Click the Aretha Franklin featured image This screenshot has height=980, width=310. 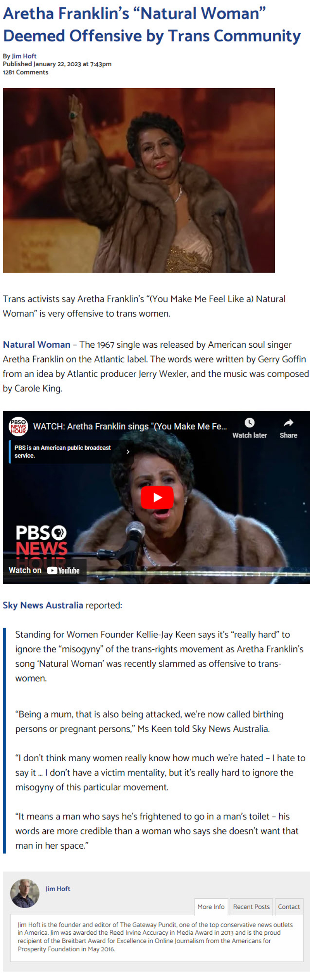tap(139, 180)
